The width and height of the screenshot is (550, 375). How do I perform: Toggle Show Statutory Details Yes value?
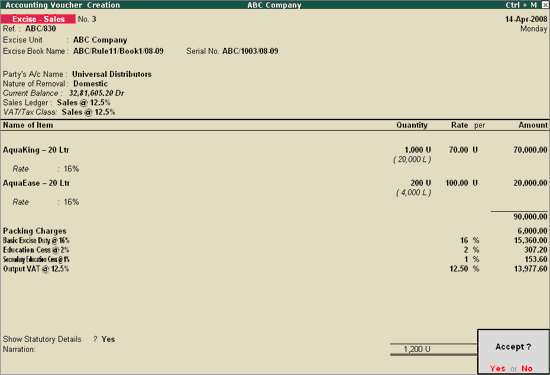pyautogui.click(x=108, y=339)
